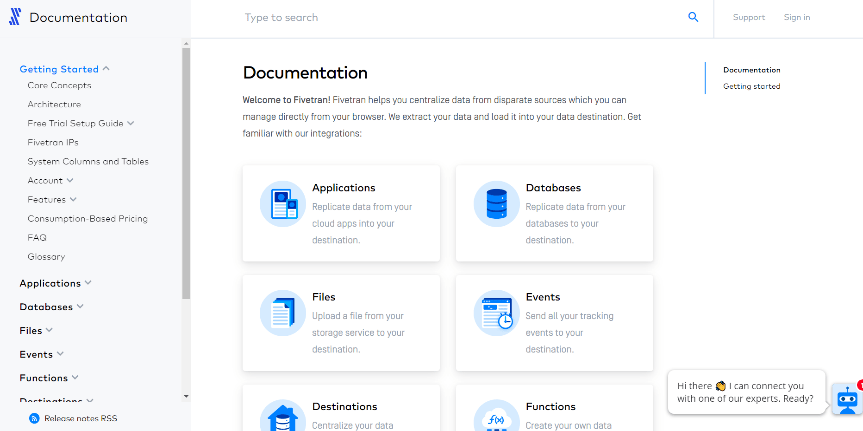The width and height of the screenshot is (863, 431).
Task: Open Consumption-Based Pricing page
Action: coord(88,219)
